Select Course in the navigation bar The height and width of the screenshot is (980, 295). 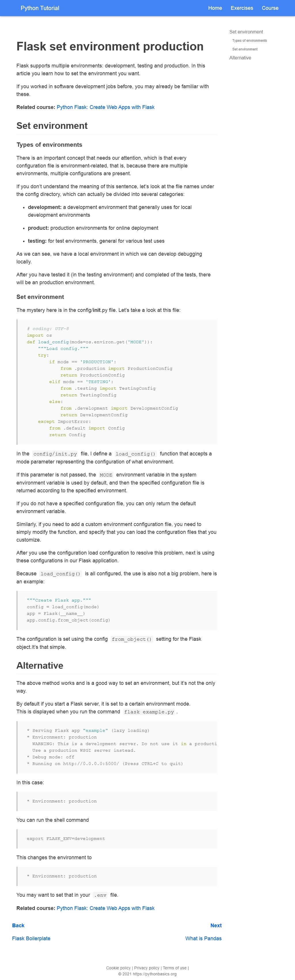(270, 8)
